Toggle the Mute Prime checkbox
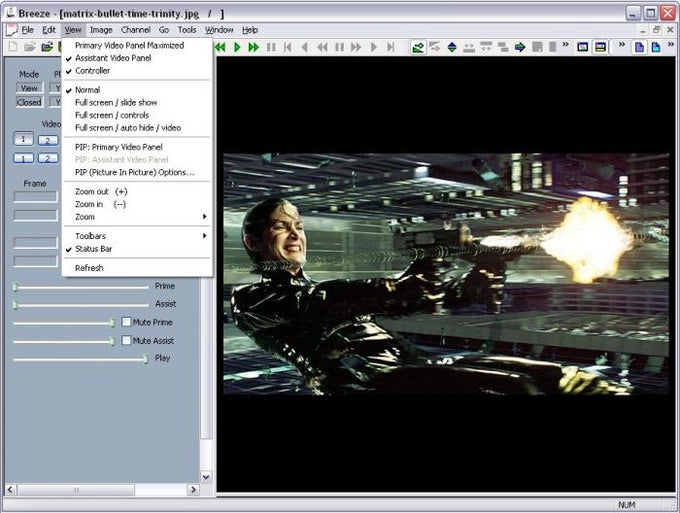Screen dimensions: 680x513 pyautogui.click(x=126, y=322)
